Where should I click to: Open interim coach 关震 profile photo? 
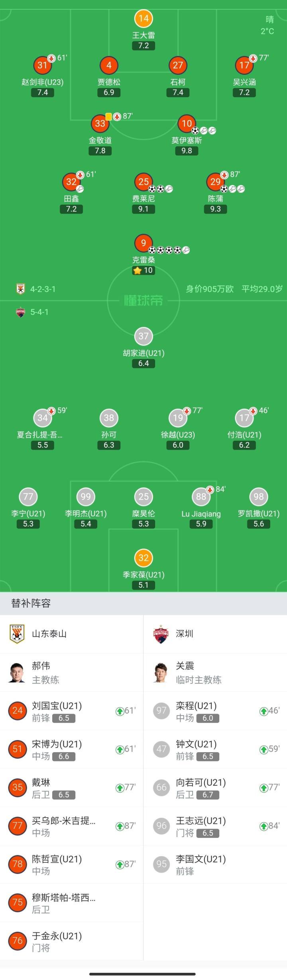coord(161,672)
